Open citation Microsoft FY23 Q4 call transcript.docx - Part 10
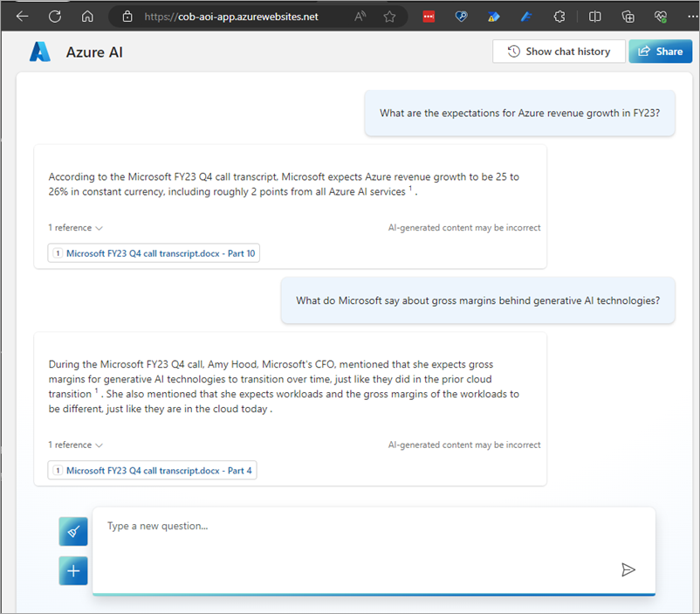This screenshot has height=614, width=700. 154,253
